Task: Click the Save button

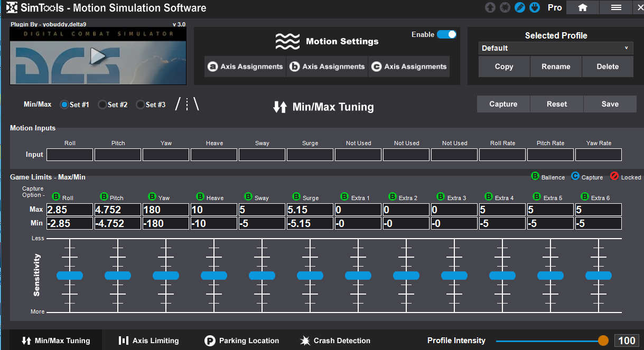Action: 610,104
